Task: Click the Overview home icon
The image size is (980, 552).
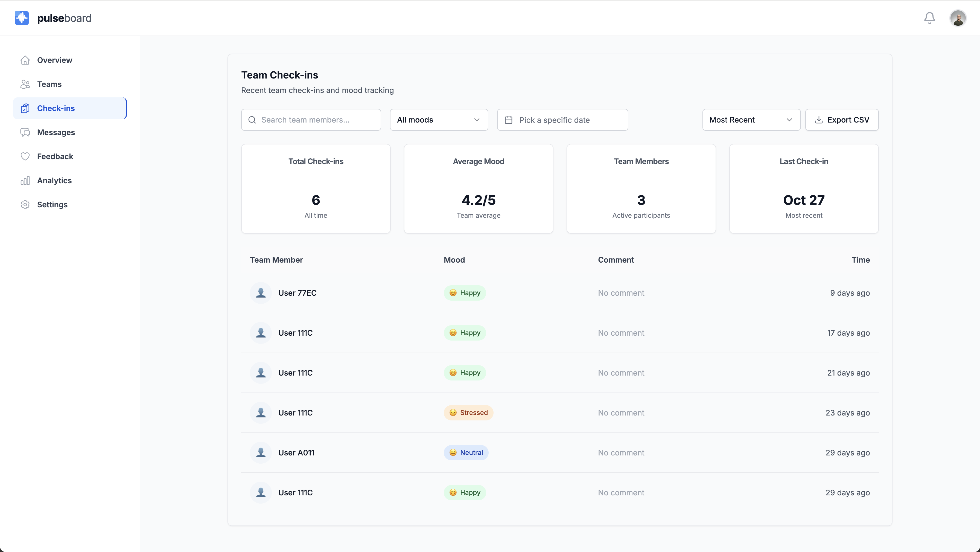Action: [25, 60]
